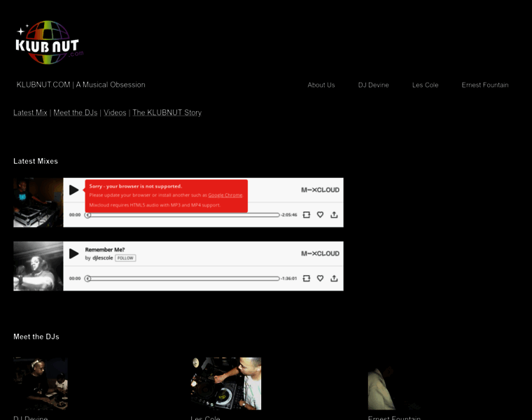This screenshot has height=420, width=532.
Task: Open the Ernest Fountain menu item
Action: 485,85
